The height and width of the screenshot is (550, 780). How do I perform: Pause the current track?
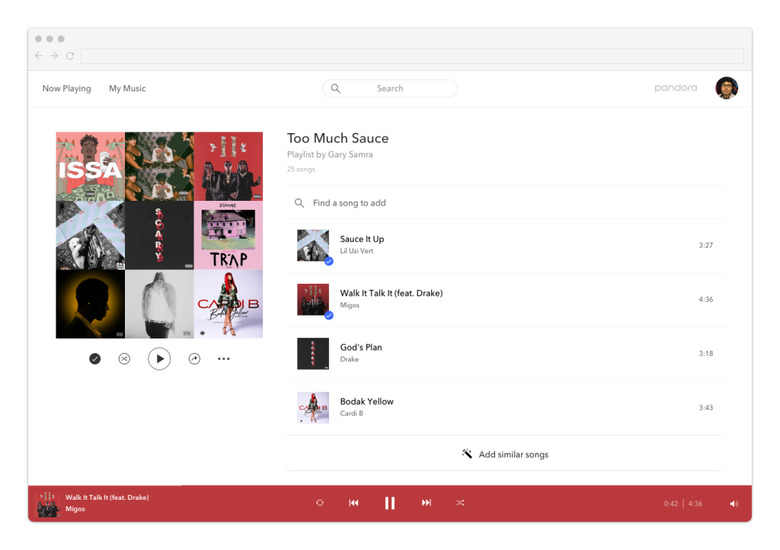[x=390, y=503]
